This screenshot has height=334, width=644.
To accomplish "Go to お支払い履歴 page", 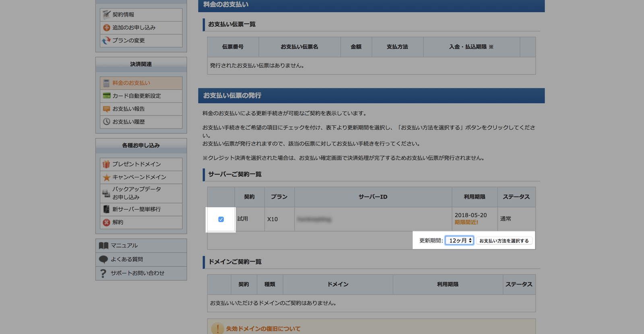I will click(141, 122).
